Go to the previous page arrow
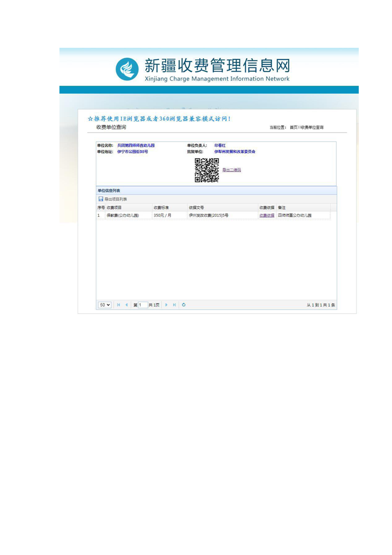 [x=127, y=305]
